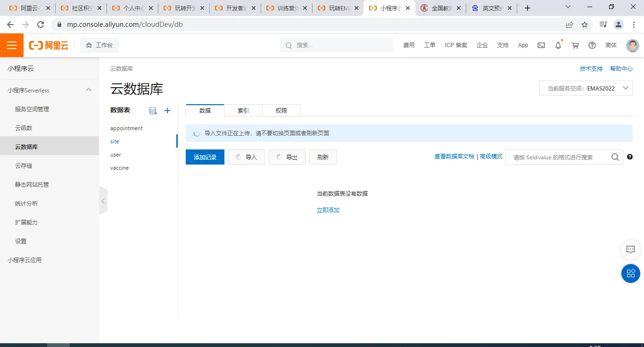Image resolution: width=644 pixels, height=347 pixels.
Task: Open the 技术支持 link
Action: (591, 69)
